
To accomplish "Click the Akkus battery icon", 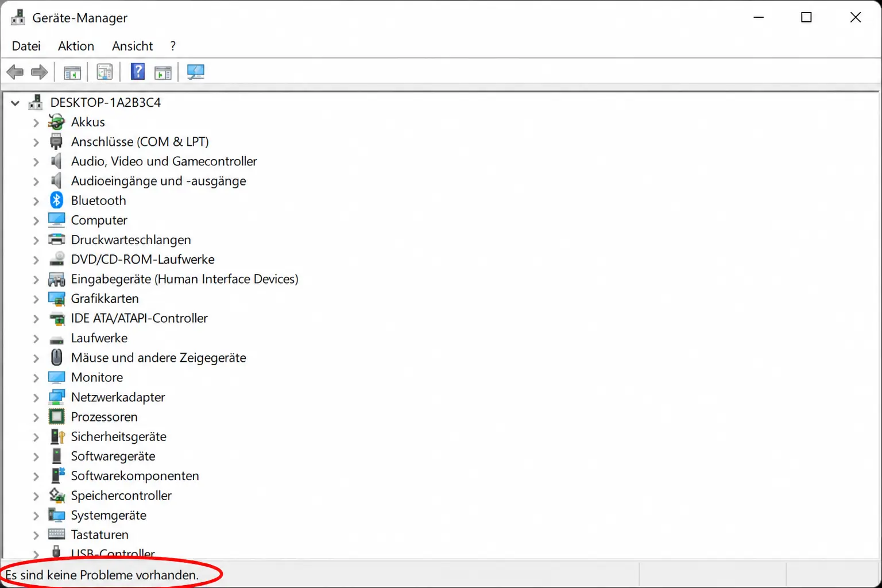I will (x=56, y=122).
